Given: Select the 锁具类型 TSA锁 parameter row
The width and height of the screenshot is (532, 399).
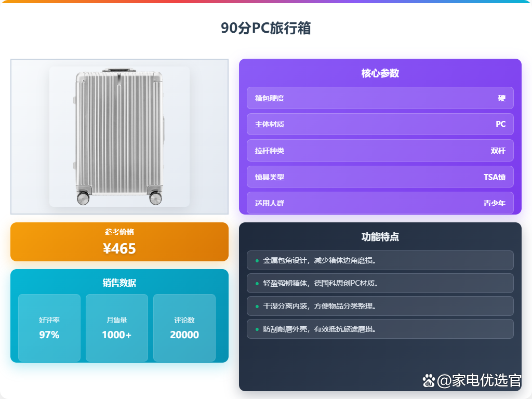Looking at the screenshot, I should pyautogui.click(x=380, y=177).
